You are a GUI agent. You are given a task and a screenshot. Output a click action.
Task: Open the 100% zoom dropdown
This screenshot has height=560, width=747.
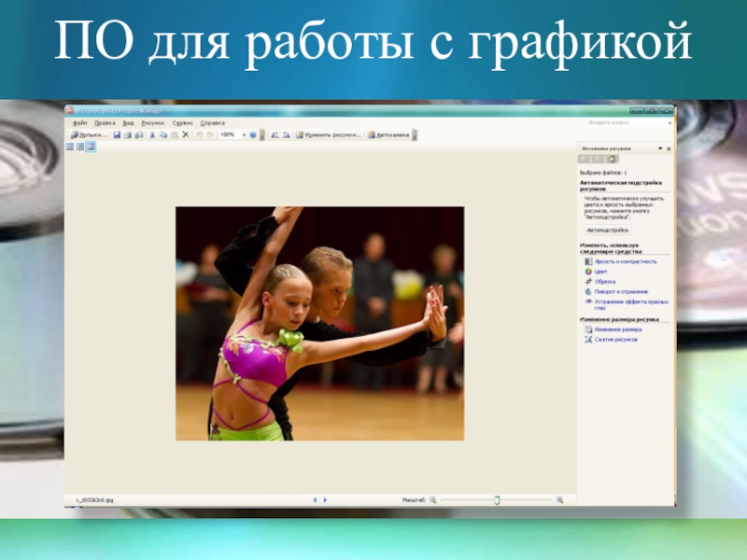tap(244, 134)
